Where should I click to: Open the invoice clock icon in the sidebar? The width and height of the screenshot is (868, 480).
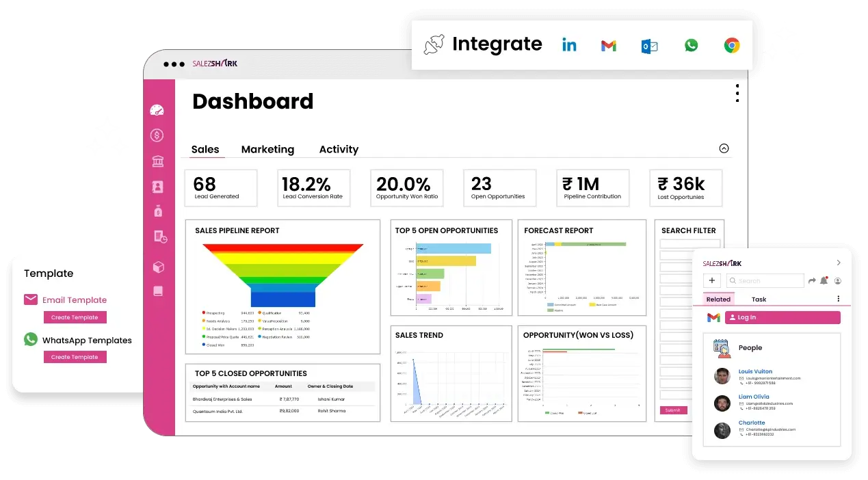(160, 237)
